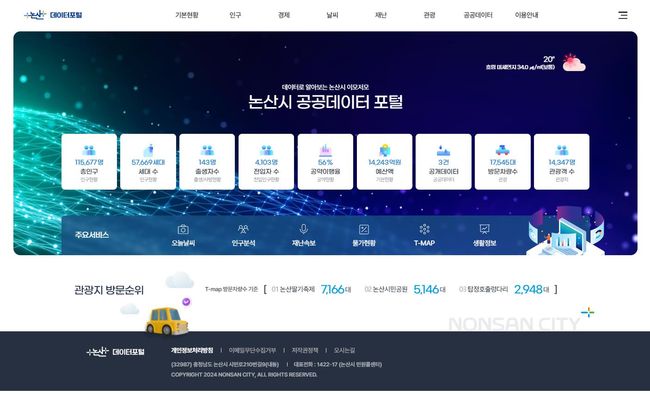Click the 오시는길 footer link
The image size is (650, 395).
pyautogui.click(x=344, y=350)
